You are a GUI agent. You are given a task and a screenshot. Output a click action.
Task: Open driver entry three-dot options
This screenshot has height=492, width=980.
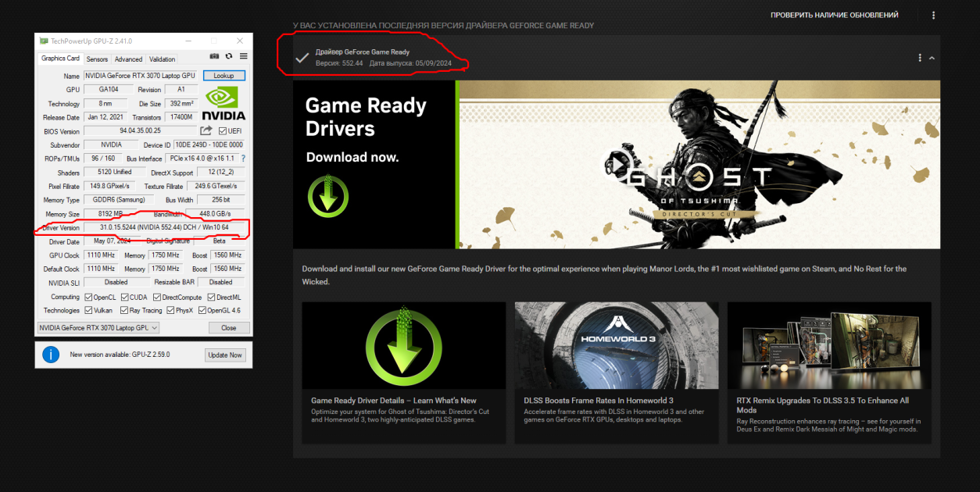[920, 58]
